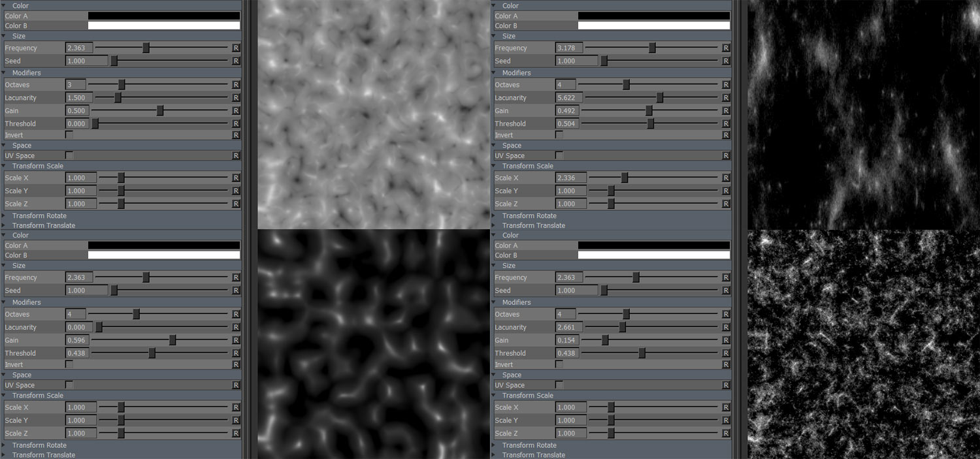The width and height of the screenshot is (980, 459).
Task: Check Invert in the bottom-right noise panel
Action: pos(559,364)
